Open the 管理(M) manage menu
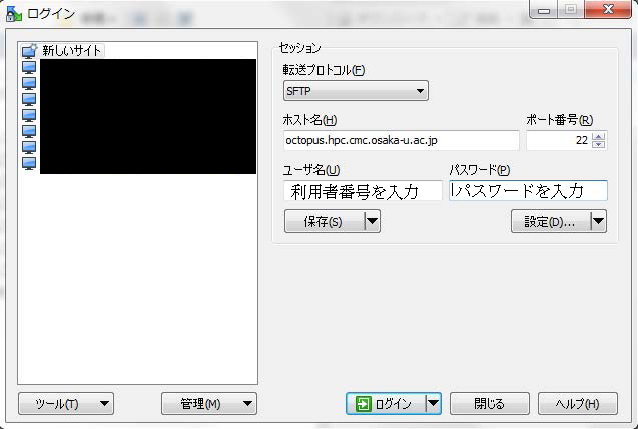Image resolution: width=638 pixels, height=429 pixels. click(x=209, y=404)
